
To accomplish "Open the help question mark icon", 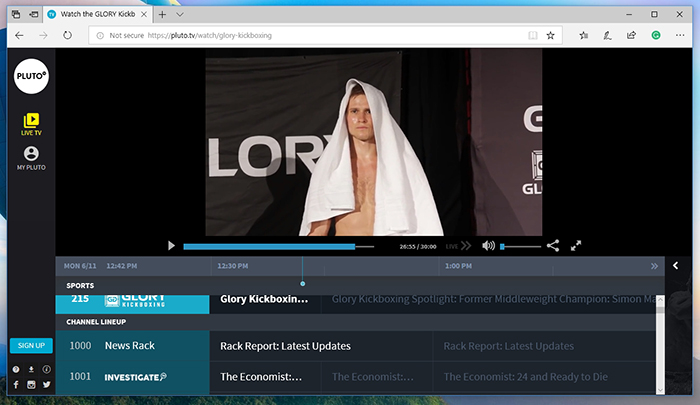I will pos(16,369).
